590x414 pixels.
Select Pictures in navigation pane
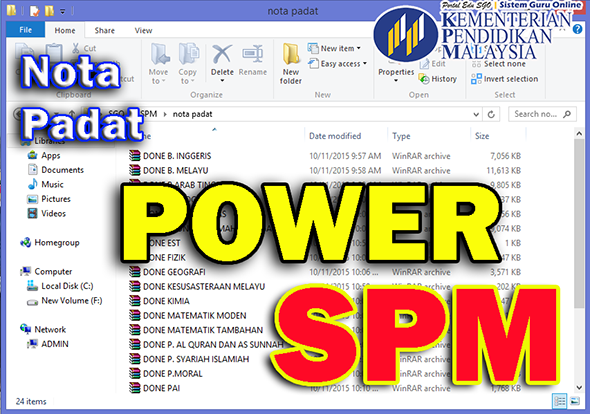point(50,199)
